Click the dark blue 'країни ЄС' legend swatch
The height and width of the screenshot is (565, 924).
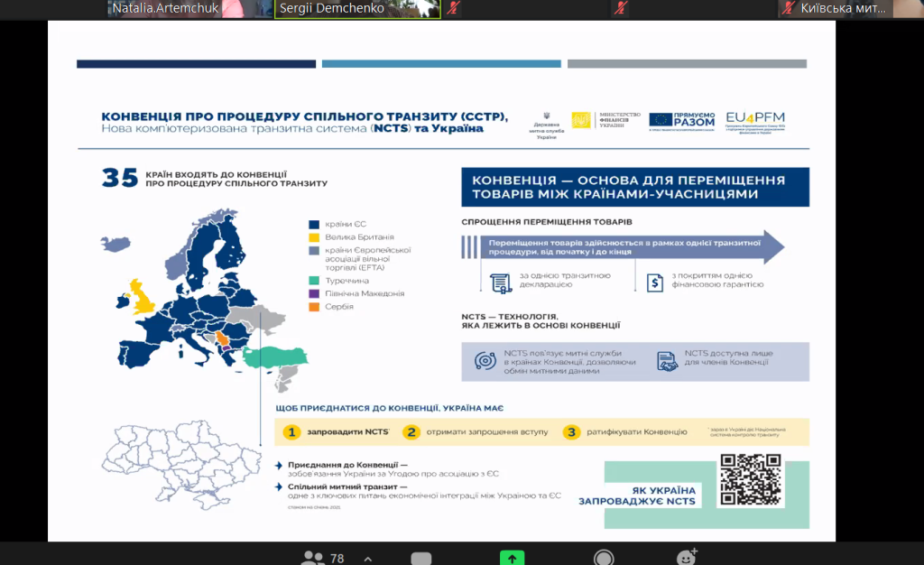[314, 225]
